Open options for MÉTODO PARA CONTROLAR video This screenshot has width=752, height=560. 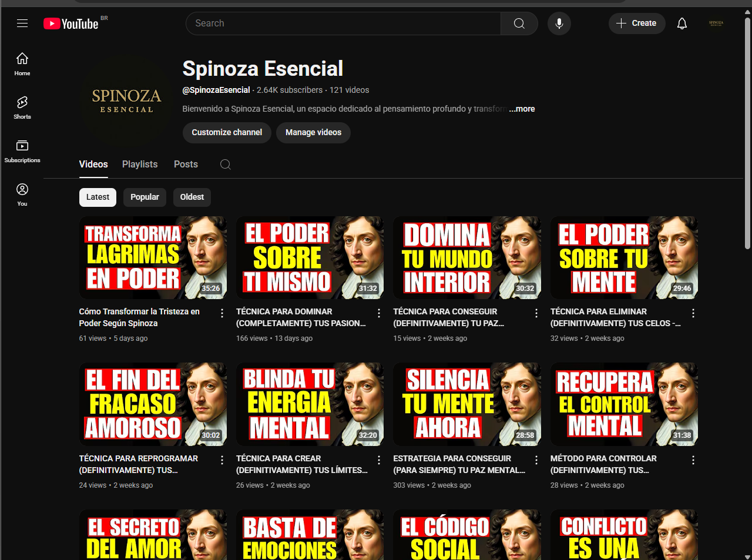[693, 460]
